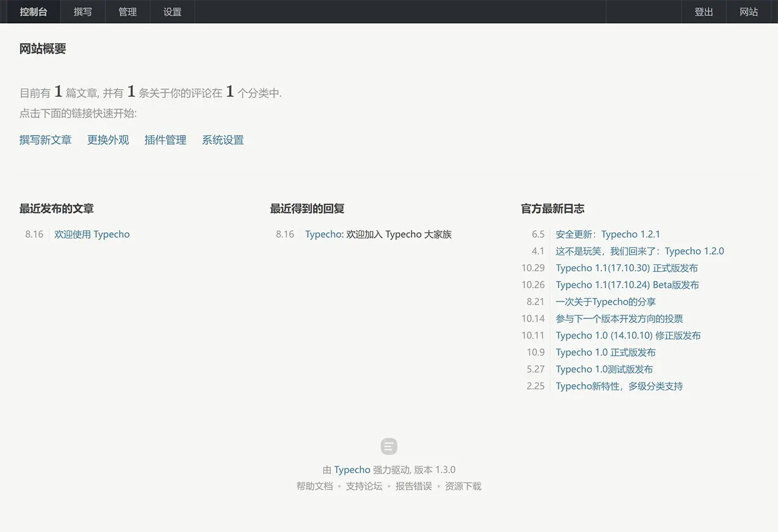Open 帮助文档 footer link
Viewport: 778px width, 532px height.
pyautogui.click(x=315, y=486)
